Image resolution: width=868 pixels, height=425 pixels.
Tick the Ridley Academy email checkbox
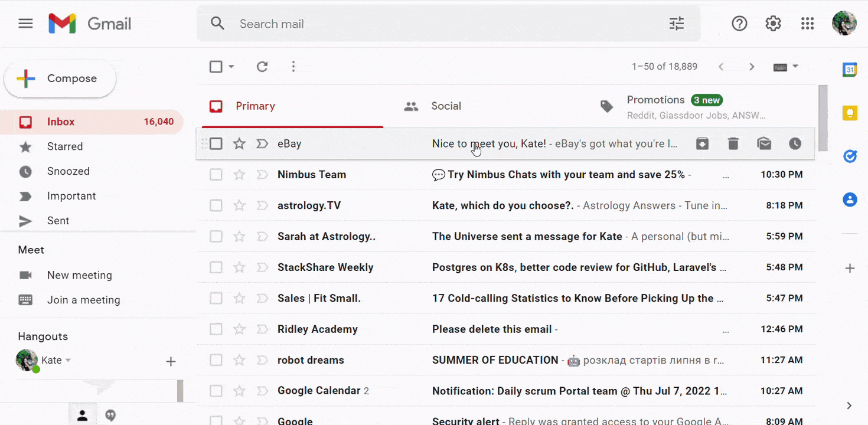[216, 329]
